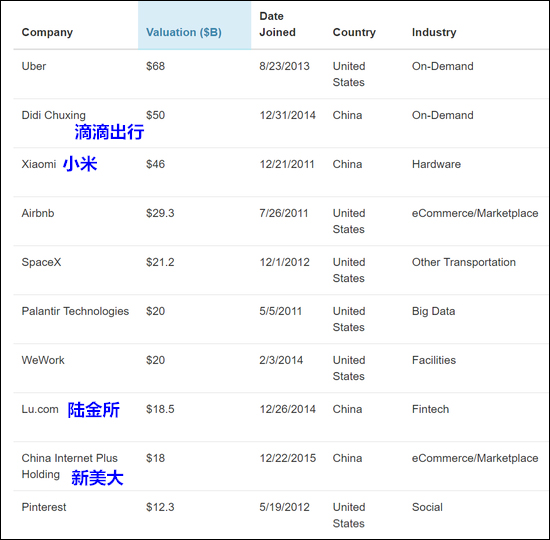Click the 12/21/2011 date cell

tap(287, 164)
